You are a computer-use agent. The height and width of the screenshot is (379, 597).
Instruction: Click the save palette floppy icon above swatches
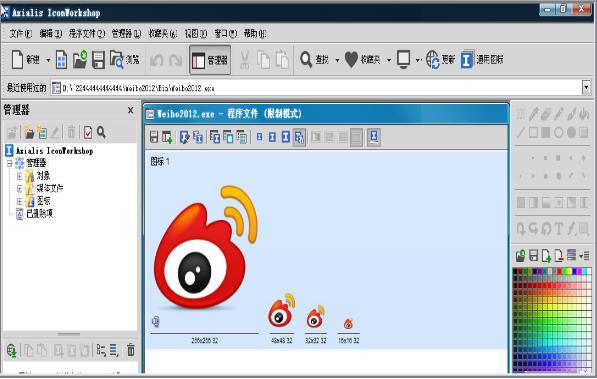click(533, 256)
